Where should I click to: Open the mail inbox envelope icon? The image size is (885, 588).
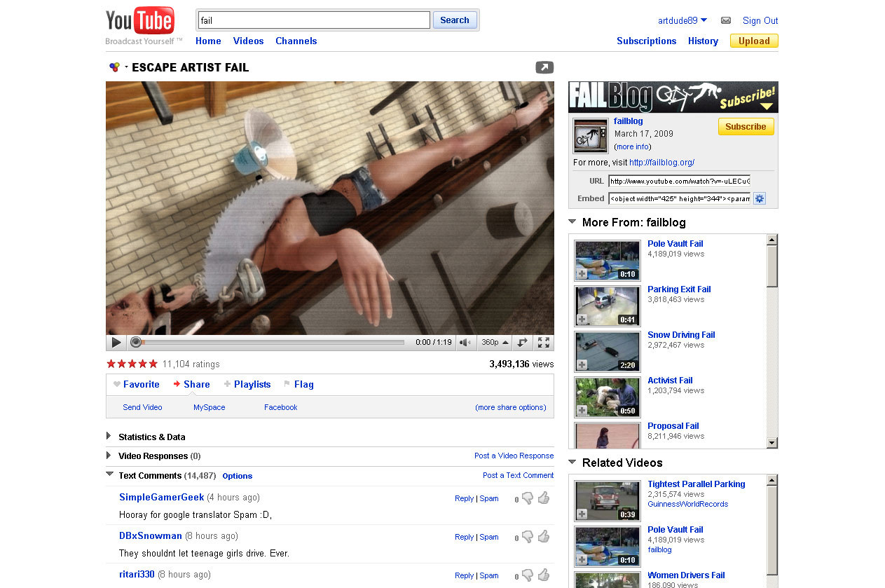(726, 20)
